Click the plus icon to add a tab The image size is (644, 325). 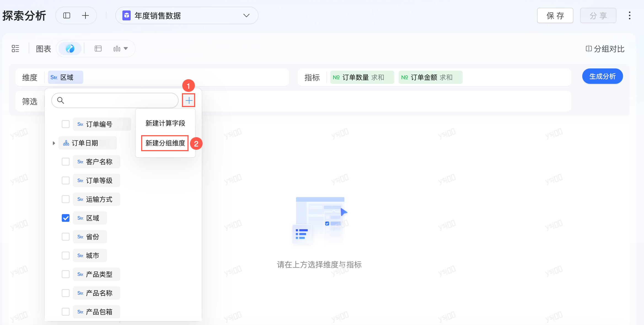(85, 15)
